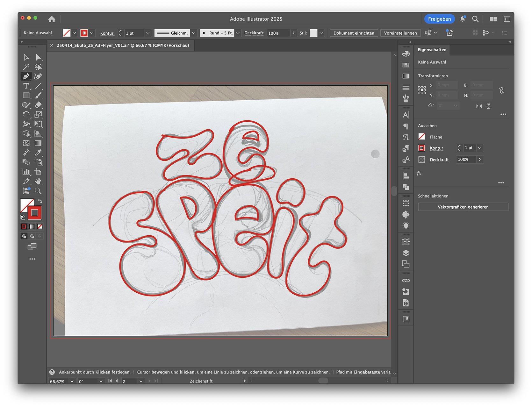Open the Character panel icon
Image resolution: width=532 pixels, height=407 pixels.
click(406, 115)
